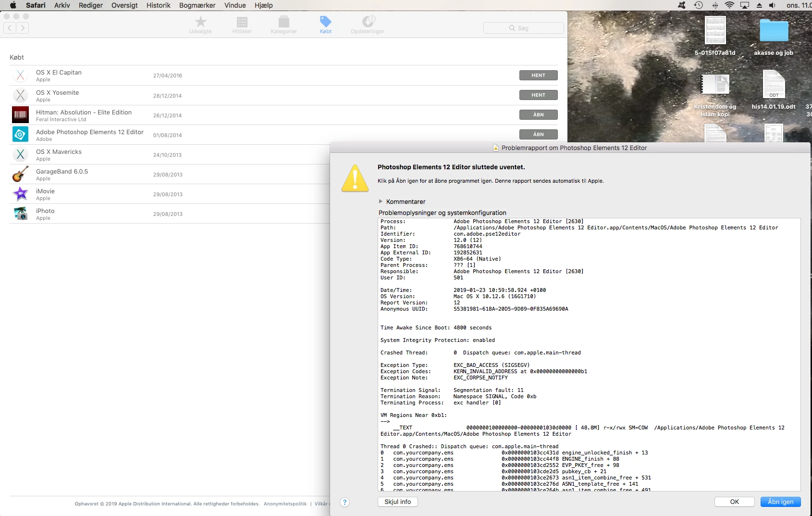Open the Arkiv menu
Screen dimensions: 812x516
[x=62, y=5]
